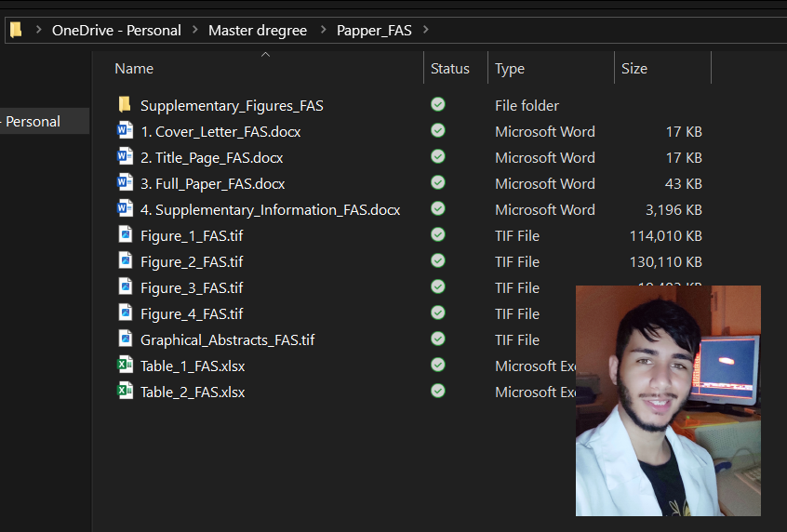Select file Figure_2_FAS.tif
787x532 pixels.
pos(192,262)
